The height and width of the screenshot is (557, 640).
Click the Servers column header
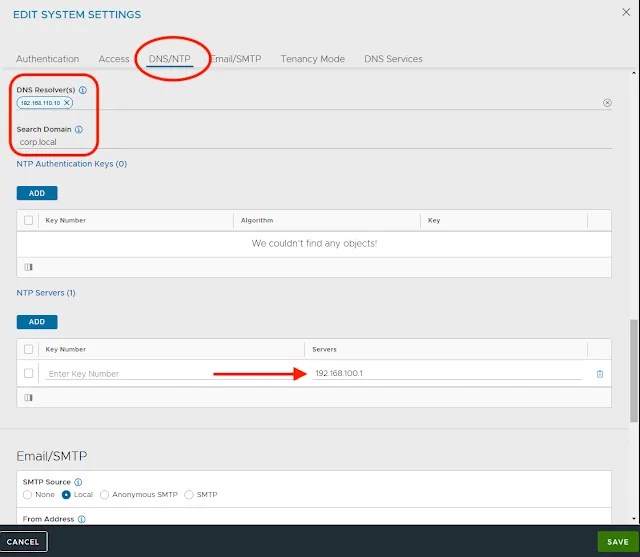point(324,349)
